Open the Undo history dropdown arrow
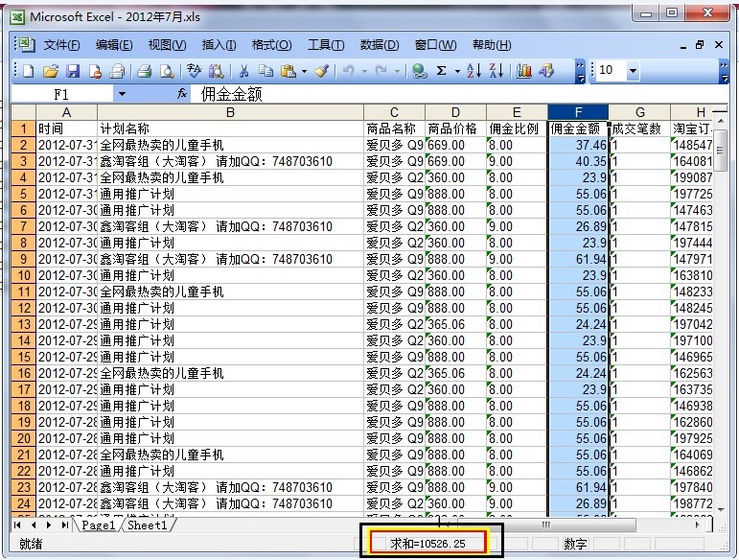Viewport: 739px width, 560px height. (364, 71)
